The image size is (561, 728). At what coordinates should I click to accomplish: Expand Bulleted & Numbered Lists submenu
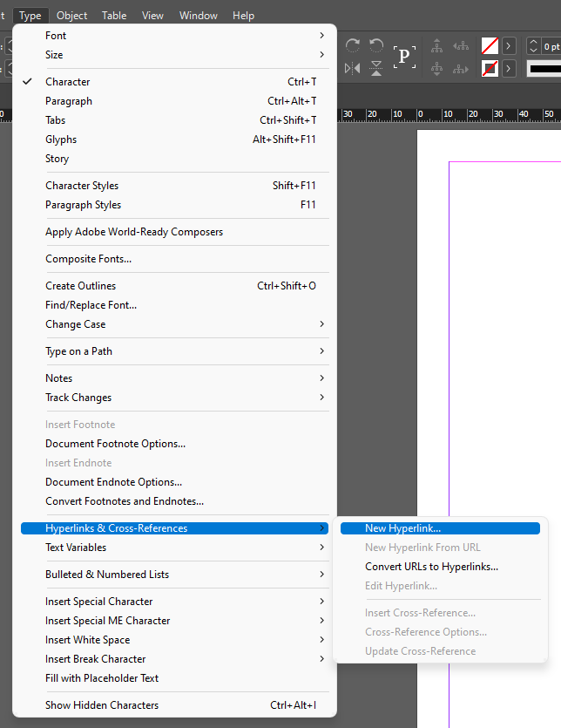pyautogui.click(x=175, y=575)
